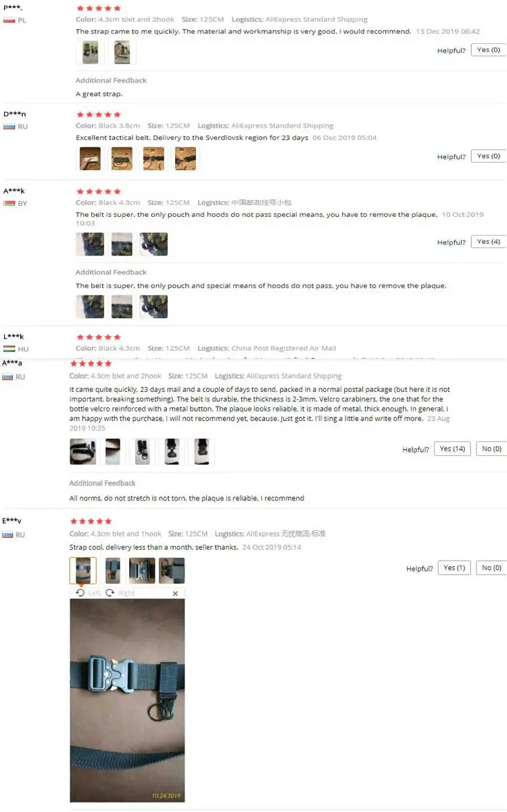Screen dimensions: 507x812
Task: Open first thumbnail in D***n's review
Action: pyautogui.click(x=90, y=159)
